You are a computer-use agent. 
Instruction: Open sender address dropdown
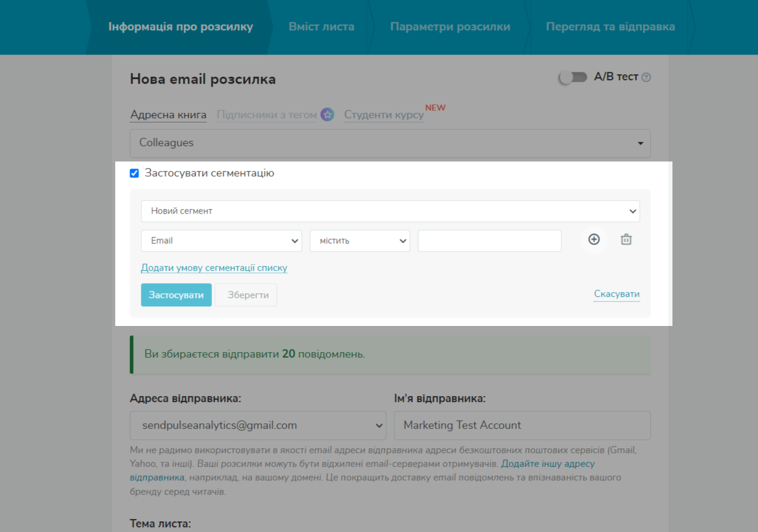click(x=258, y=425)
